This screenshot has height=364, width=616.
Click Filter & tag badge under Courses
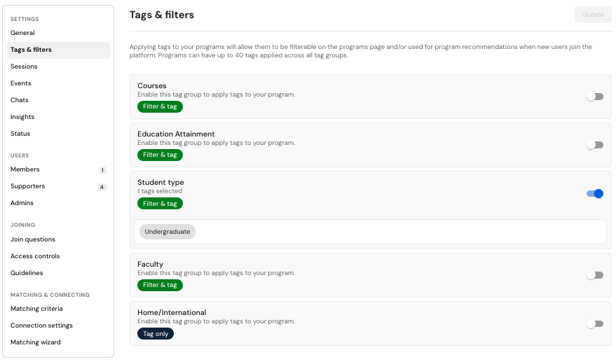click(160, 106)
